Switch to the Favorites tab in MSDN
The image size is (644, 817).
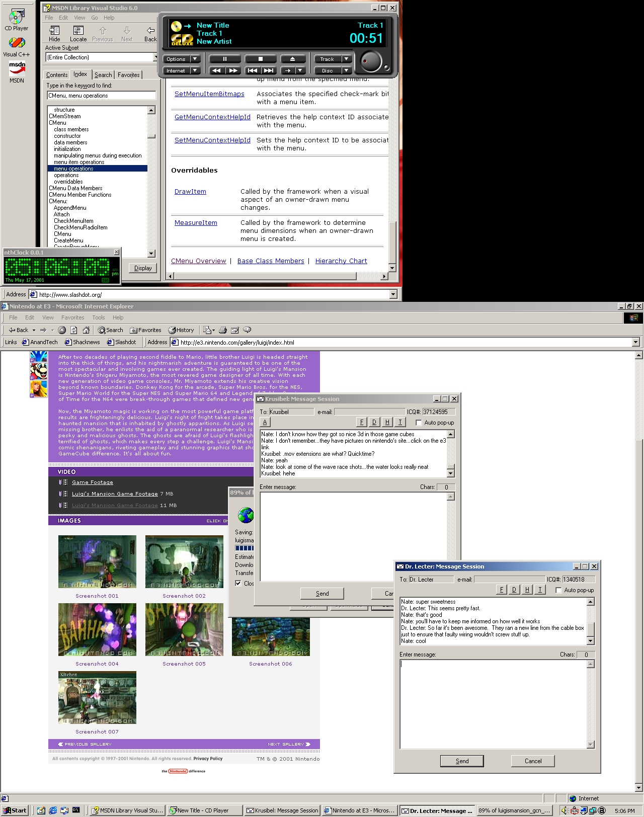click(129, 74)
